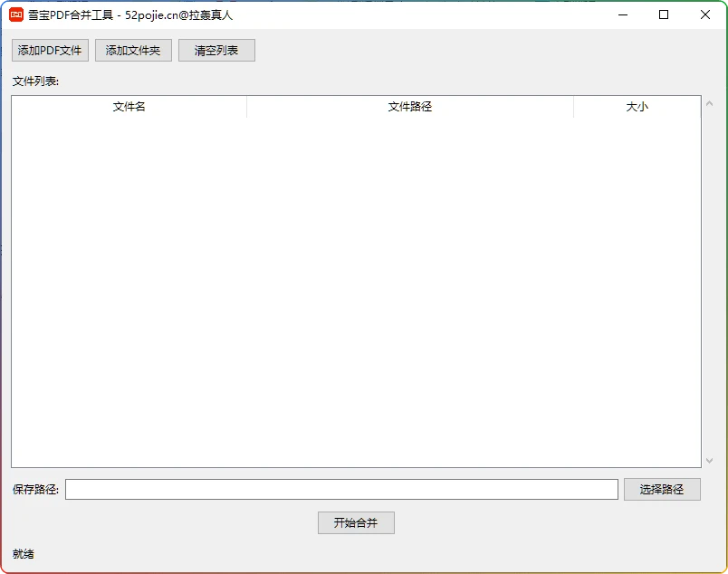Screen dimensions: 728x574
Task: Click the 大小 column header
Action: (637, 106)
